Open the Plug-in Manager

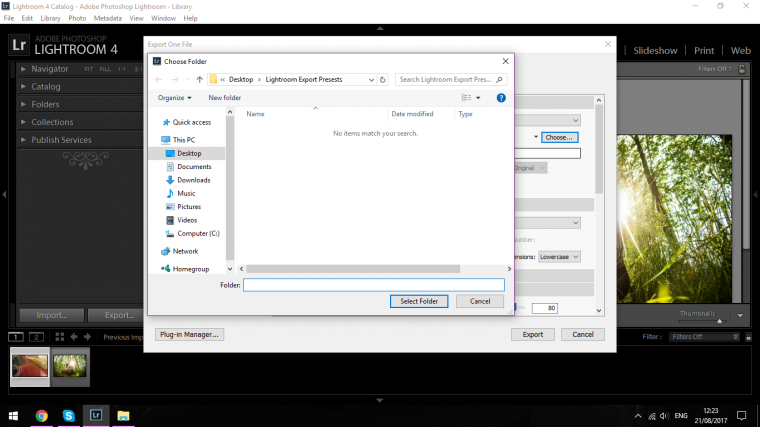coord(189,334)
